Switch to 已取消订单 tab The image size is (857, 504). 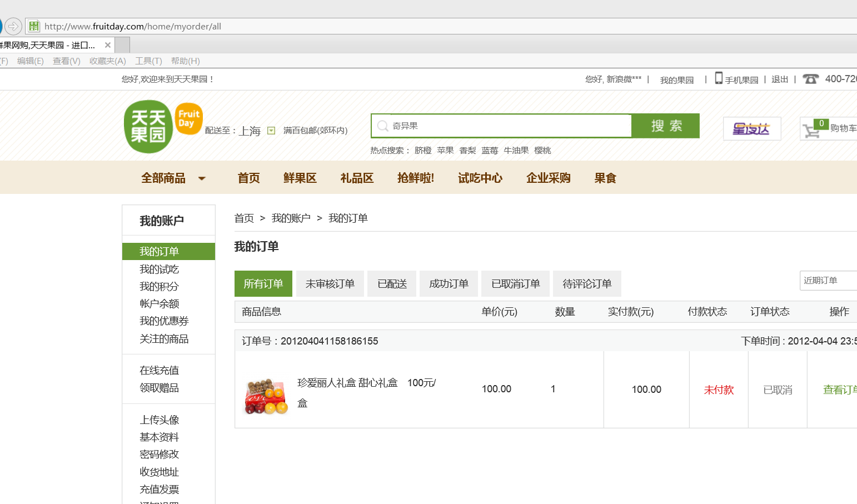click(x=516, y=283)
